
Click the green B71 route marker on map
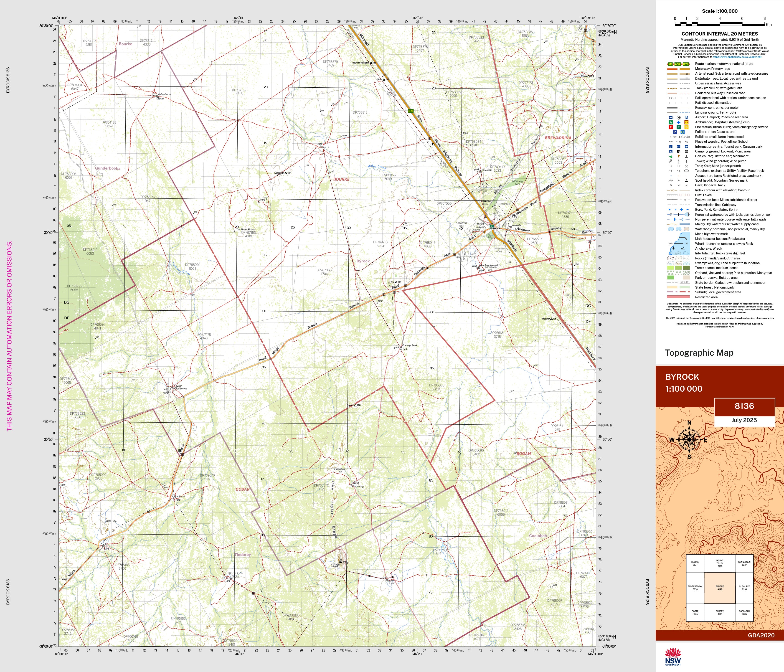tap(411, 111)
